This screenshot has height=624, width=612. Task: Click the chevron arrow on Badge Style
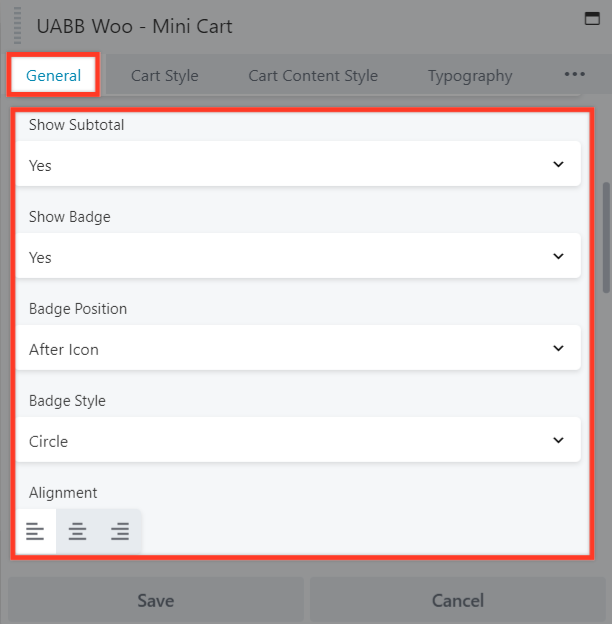pos(558,441)
